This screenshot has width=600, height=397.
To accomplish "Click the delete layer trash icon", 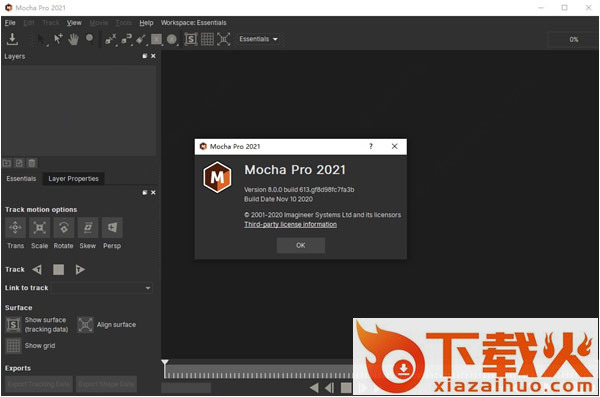I will [32, 163].
